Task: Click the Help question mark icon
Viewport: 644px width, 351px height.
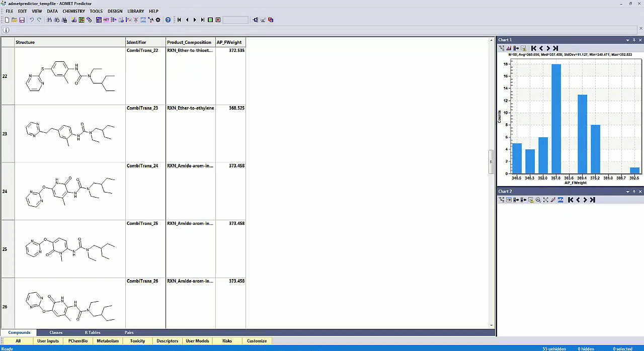Action: (168, 20)
